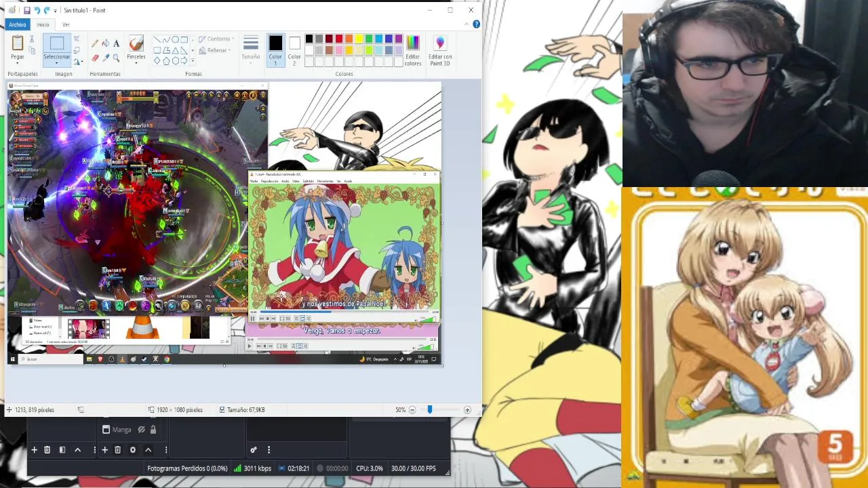This screenshot has height=488, width=868.
Task: Select the Text tool
Action: tap(117, 43)
